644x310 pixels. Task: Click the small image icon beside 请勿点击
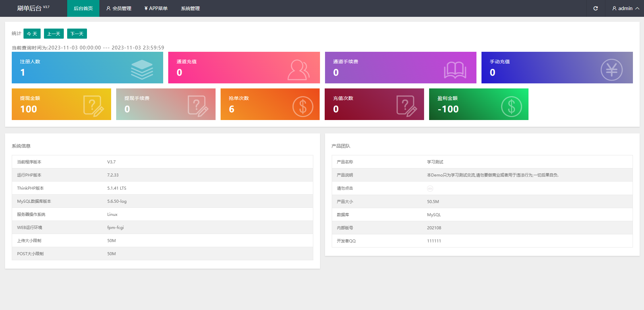tap(430, 189)
